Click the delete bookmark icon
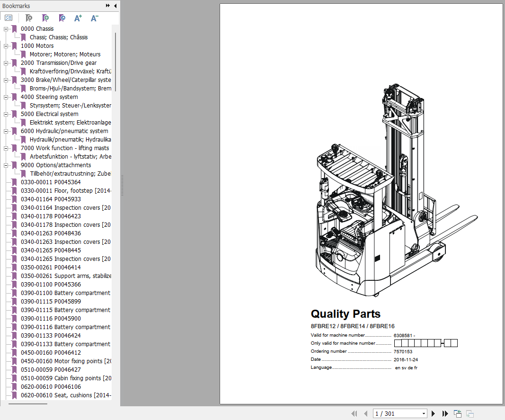Screen dimensions: 505x420 coord(29,18)
